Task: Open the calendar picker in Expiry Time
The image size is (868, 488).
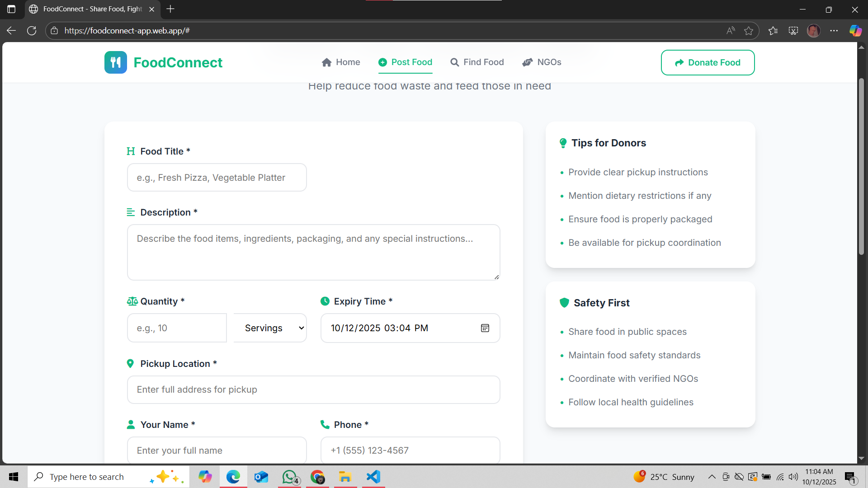Action: coord(485,328)
